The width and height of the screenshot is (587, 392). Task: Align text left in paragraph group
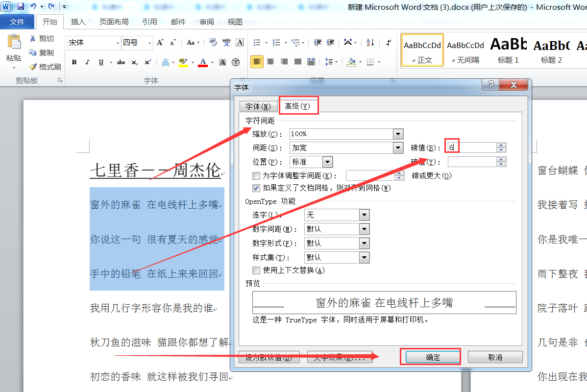[x=257, y=61]
